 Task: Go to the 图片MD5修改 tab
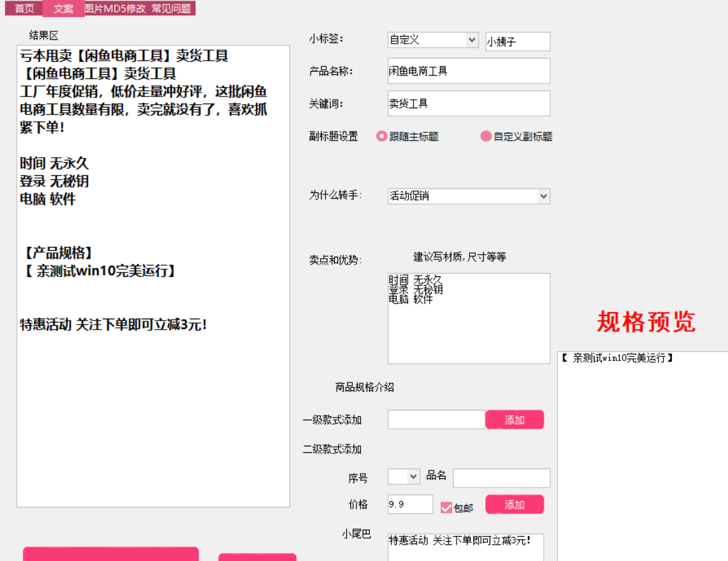[x=115, y=8]
